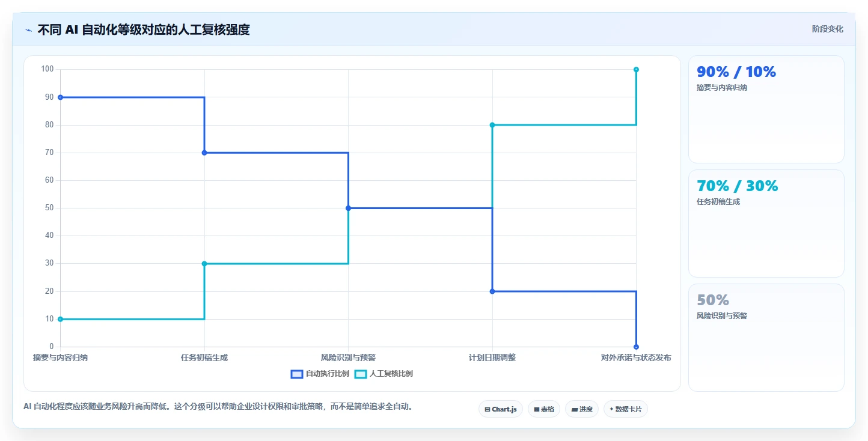Image resolution: width=868 pixels, height=441 pixels.
Task: Click the y-axis label 60
Action: pos(49,180)
